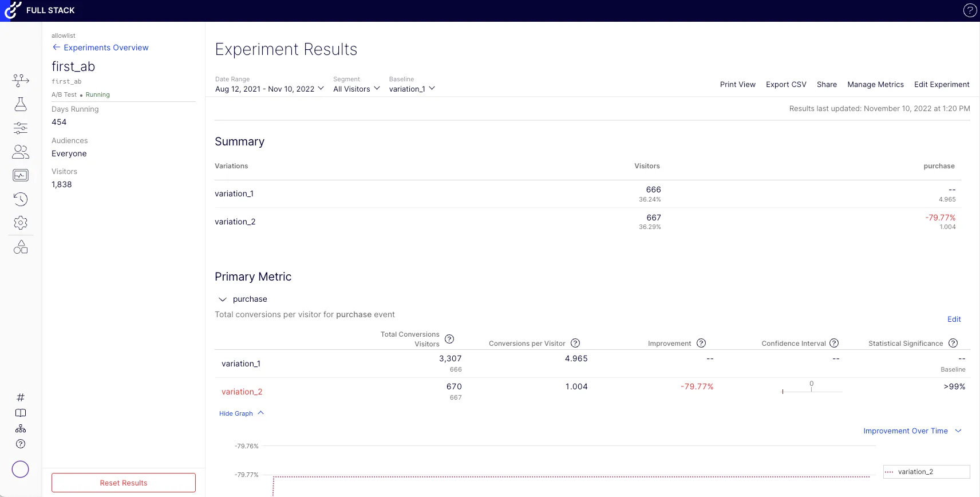The image size is (980, 497).
Task: Open the Baseline variation_1 dropdown
Action: [x=412, y=89]
